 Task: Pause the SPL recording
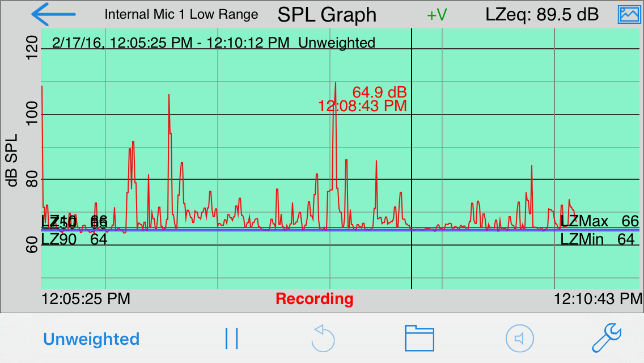232,339
